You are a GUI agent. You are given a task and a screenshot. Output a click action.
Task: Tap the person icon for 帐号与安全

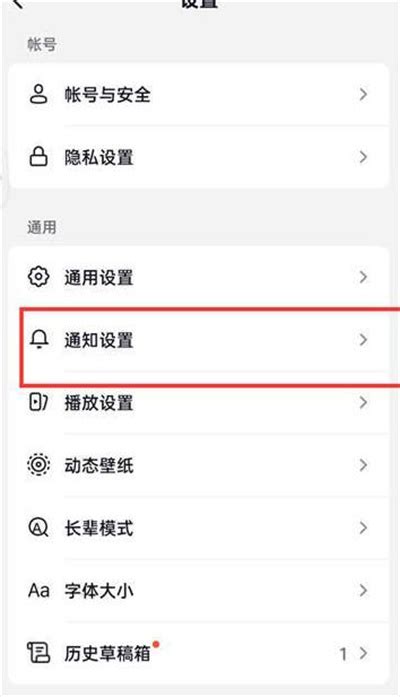[x=39, y=94]
